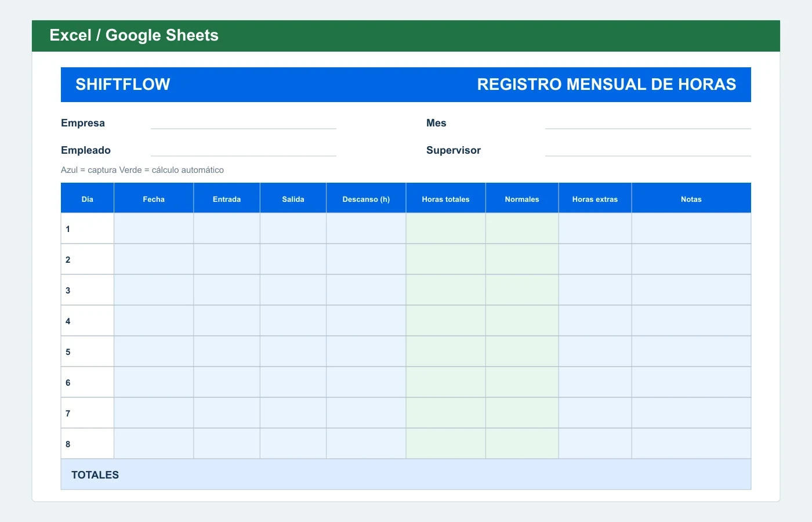This screenshot has height=522, width=812.
Task: Select day number 1 row label
Action: click(x=88, y=229)
